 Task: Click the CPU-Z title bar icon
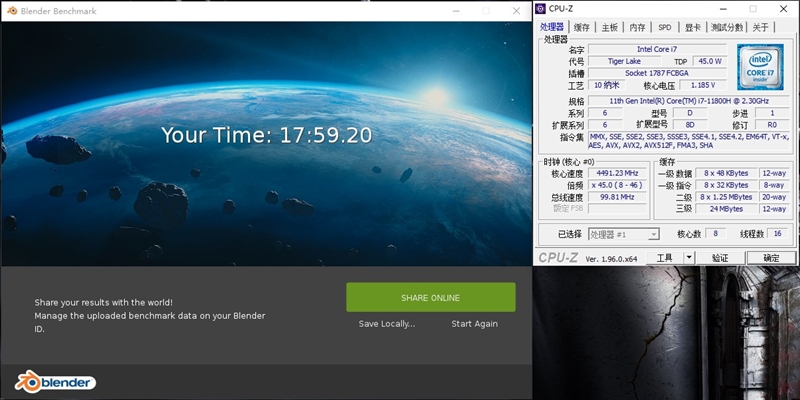point(540,9)
